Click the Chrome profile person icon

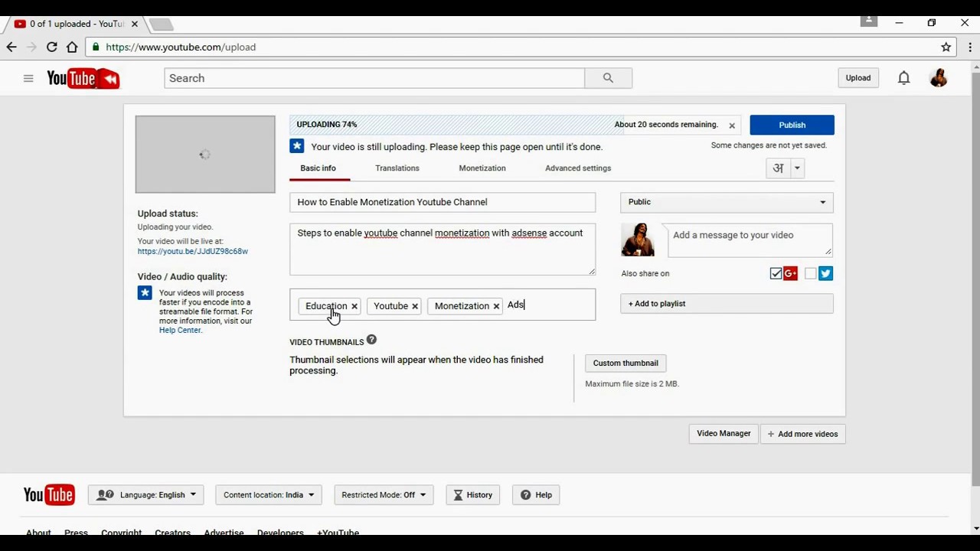coord(868,21)
